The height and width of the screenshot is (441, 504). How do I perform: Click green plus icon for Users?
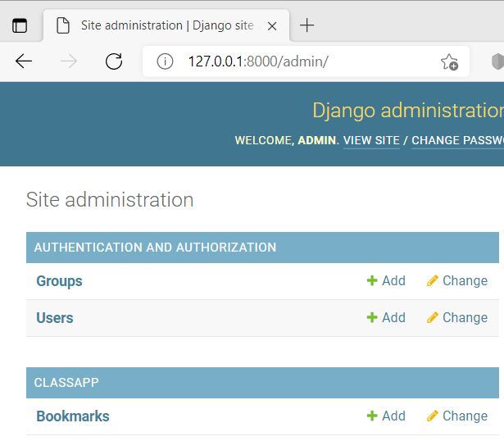pyautogui.click(x=372, y=317)
